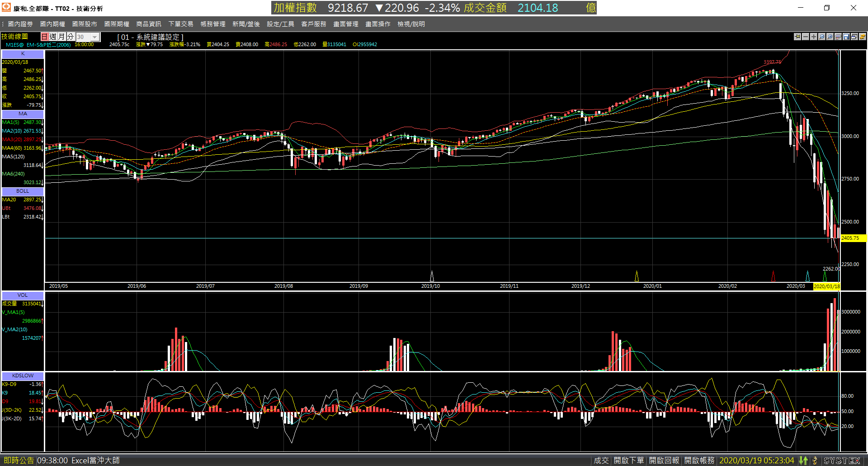Click the yellow 2405.75 price tag
The image size is (868, 466).
click(853, 238)
